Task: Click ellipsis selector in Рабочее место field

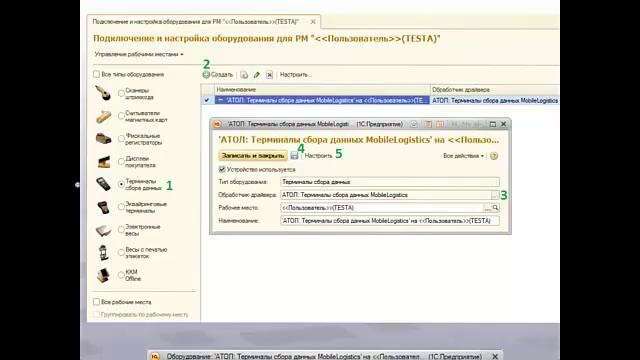Action: tap(487, 208)
